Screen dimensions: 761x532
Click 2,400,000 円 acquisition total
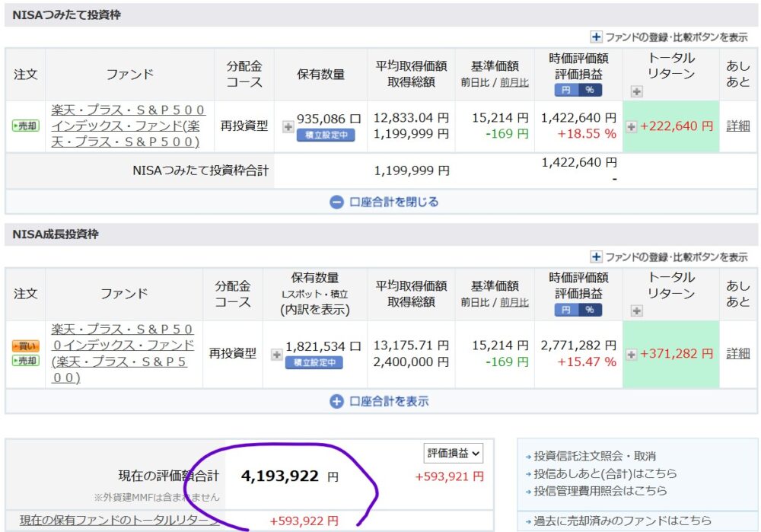point(411,362)
